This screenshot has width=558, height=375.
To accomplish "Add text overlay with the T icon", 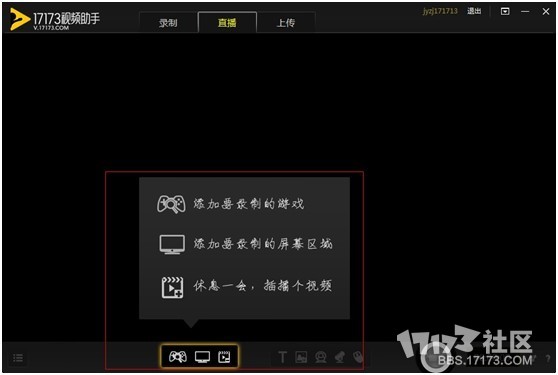I will click(x=283, y=357).
